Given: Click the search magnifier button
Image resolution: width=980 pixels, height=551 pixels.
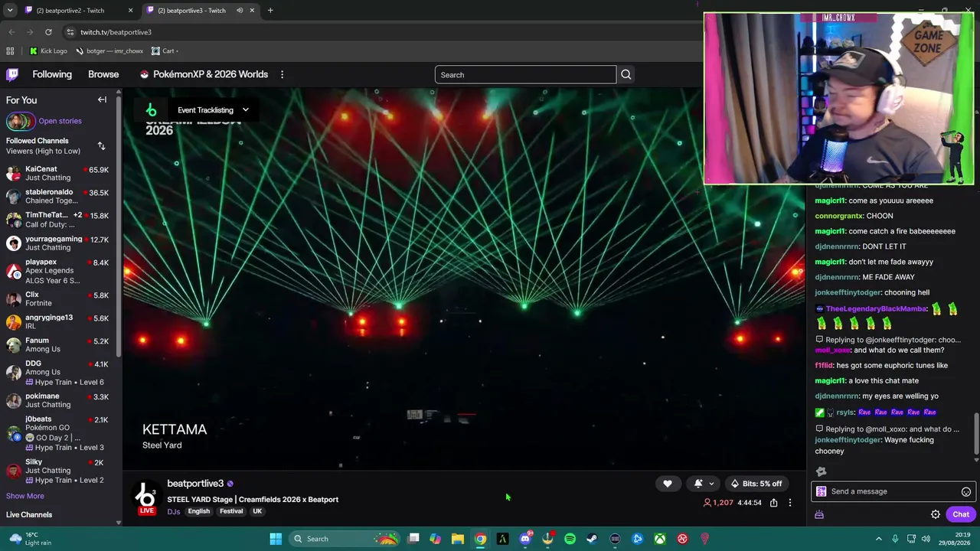Looking at the screenshot, I should (626, 75).
